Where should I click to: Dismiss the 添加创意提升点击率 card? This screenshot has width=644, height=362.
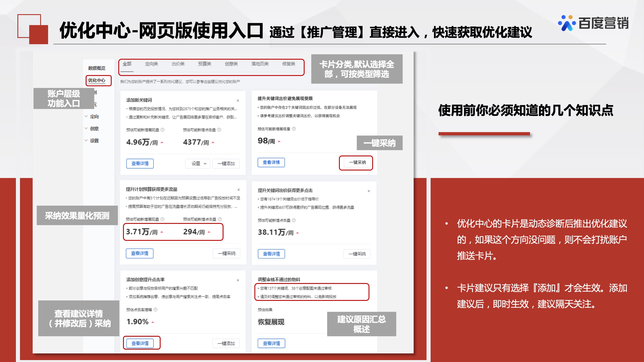(238, 280)
